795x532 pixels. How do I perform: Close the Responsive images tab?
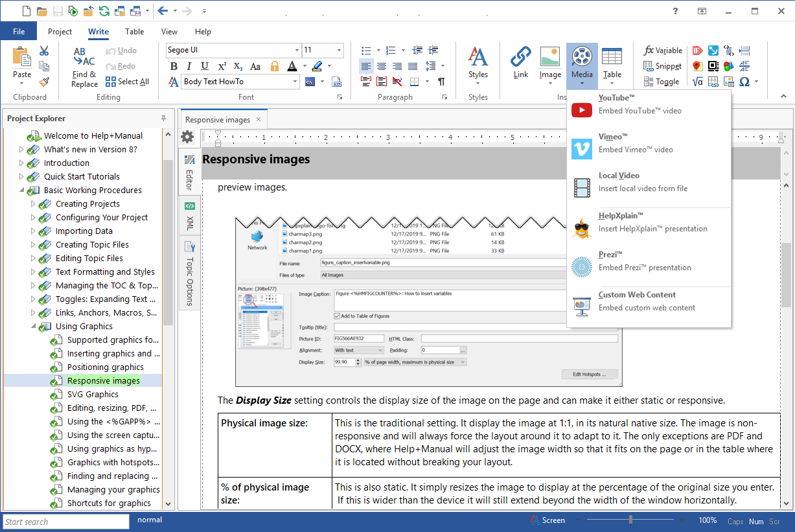(x=259, y=119)
